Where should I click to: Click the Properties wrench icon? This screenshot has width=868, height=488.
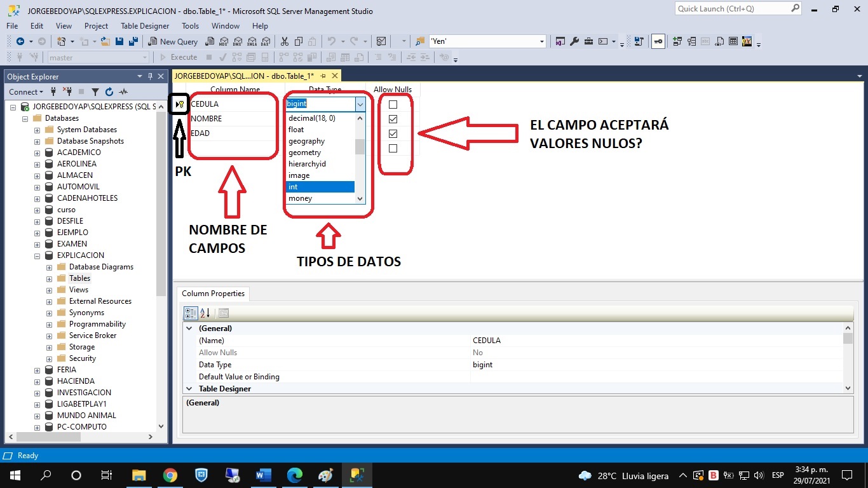click(574, 41)
